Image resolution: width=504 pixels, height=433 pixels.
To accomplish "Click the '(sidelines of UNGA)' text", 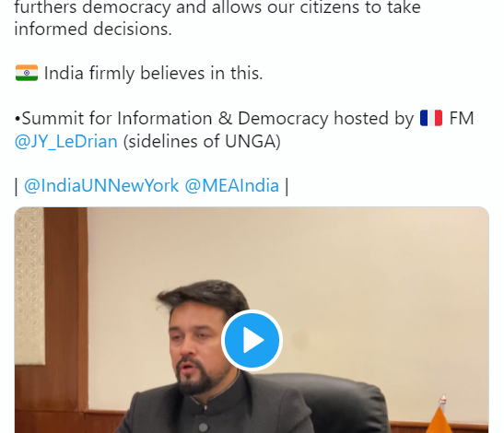I will [202, 142].
